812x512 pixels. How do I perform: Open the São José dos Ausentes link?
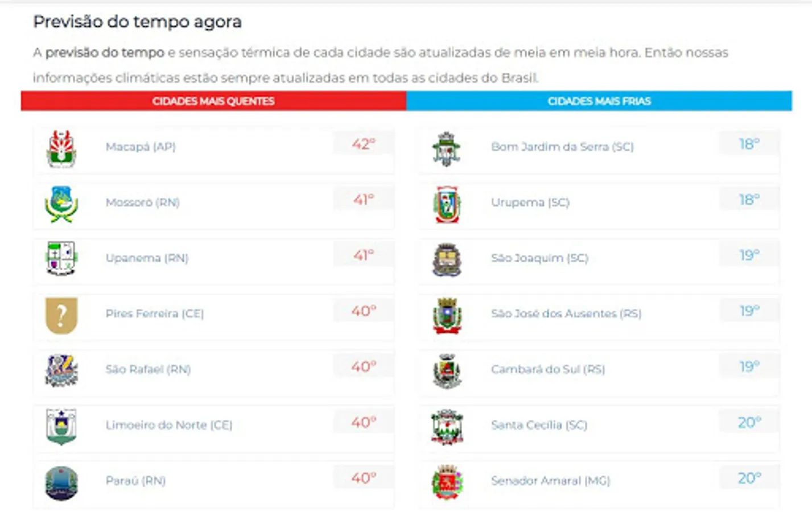click(566, 313)
